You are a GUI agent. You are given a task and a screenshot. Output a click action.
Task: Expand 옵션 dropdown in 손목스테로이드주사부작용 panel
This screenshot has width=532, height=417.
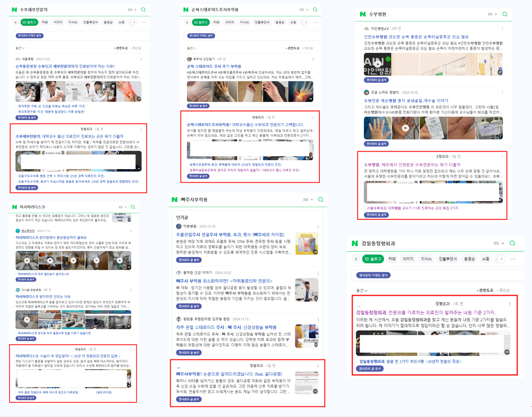(192, 48)
